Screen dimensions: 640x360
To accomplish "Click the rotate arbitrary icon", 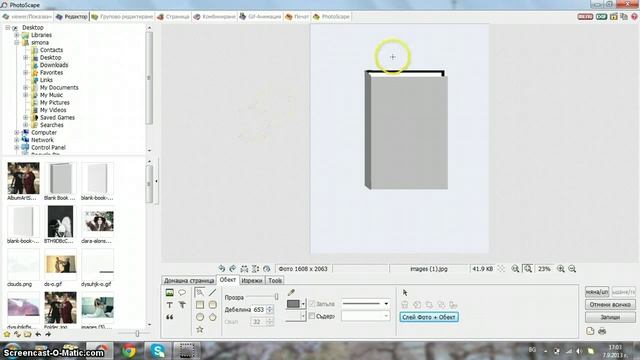I will [267, 269].
